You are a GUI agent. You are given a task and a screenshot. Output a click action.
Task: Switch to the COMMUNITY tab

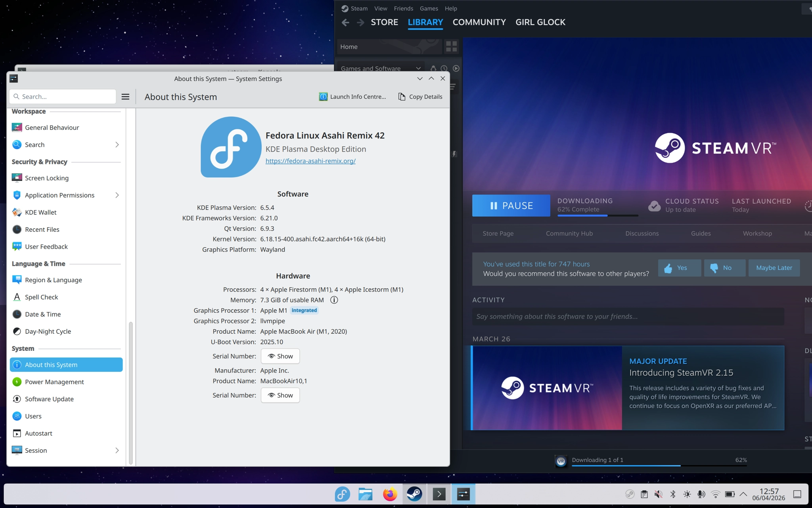click(479, 22)
